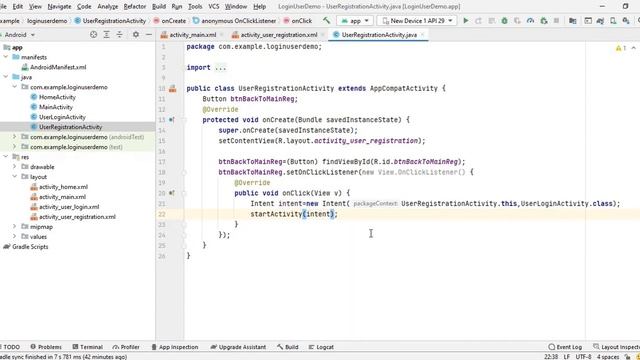Open the Upgrade Assistant tool window

[x=238, y=347]
